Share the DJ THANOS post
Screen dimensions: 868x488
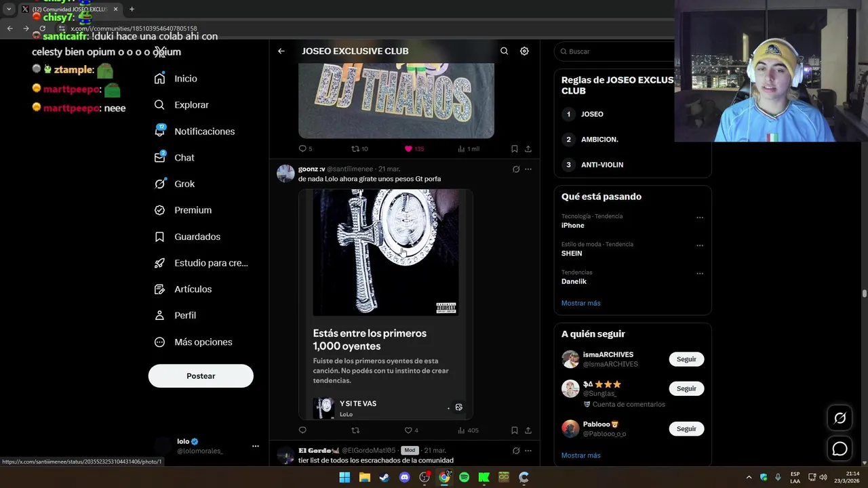pyautogui.click(x=528, y=148)
